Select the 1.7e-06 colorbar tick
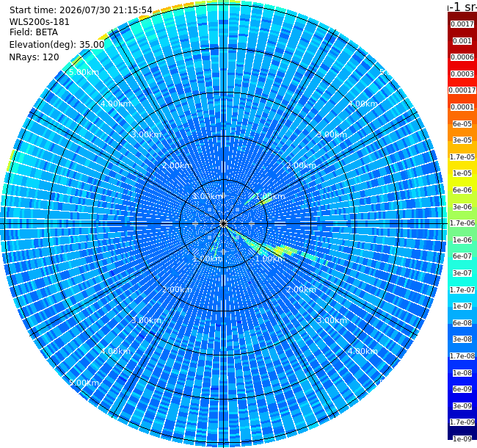Screen dimensions: 477x448 pos(462,223)
